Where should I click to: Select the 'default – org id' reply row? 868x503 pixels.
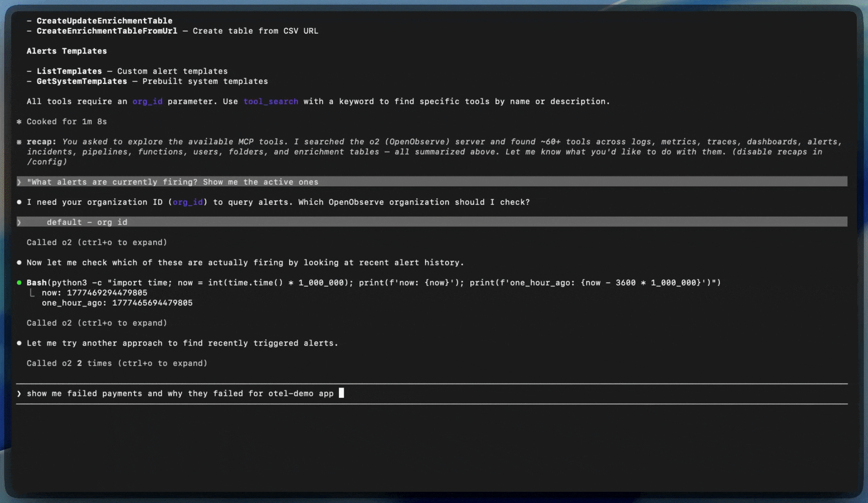[432, 222]
